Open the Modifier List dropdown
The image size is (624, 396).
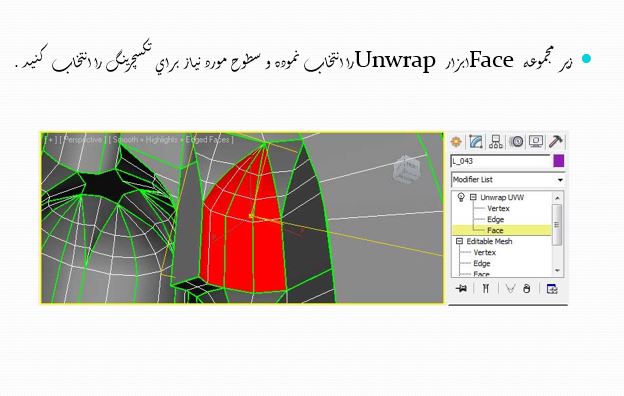(508, 180)
